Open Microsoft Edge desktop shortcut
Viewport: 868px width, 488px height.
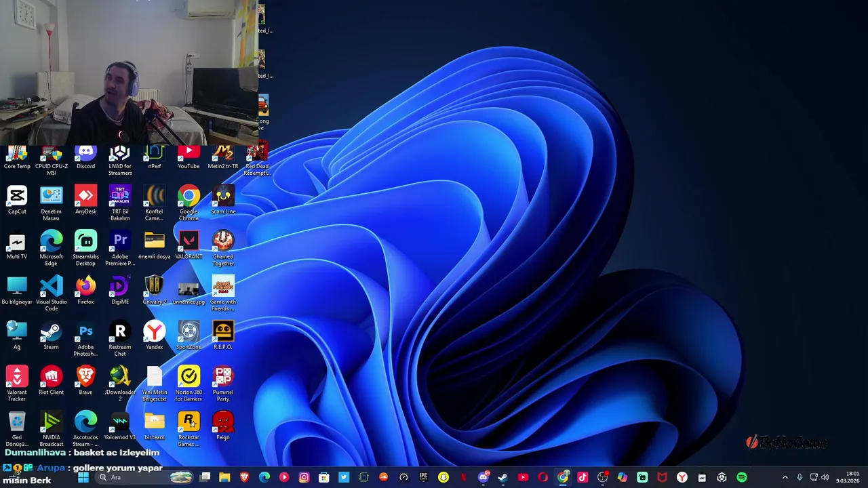point(51,249)
